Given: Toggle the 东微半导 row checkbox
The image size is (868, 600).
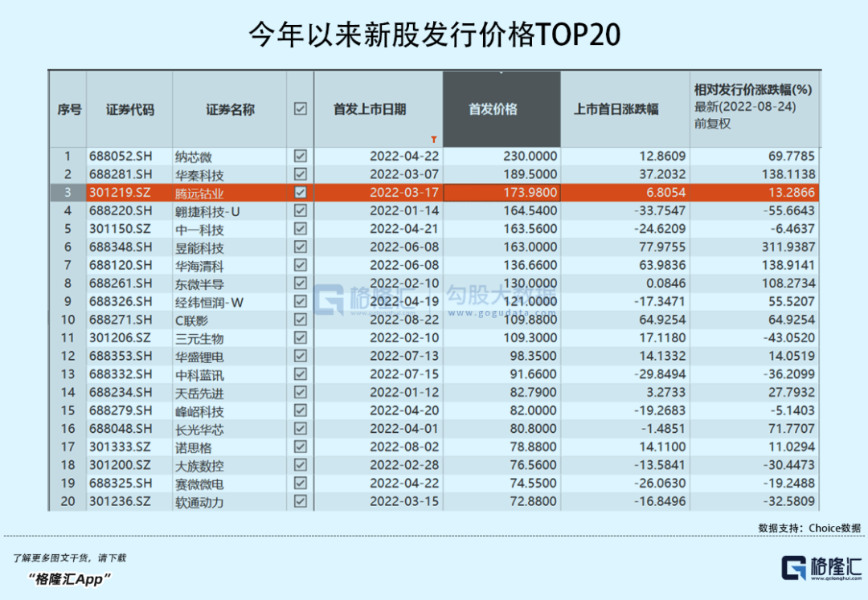Looking at the screenshot, I should tap(300, 284).
